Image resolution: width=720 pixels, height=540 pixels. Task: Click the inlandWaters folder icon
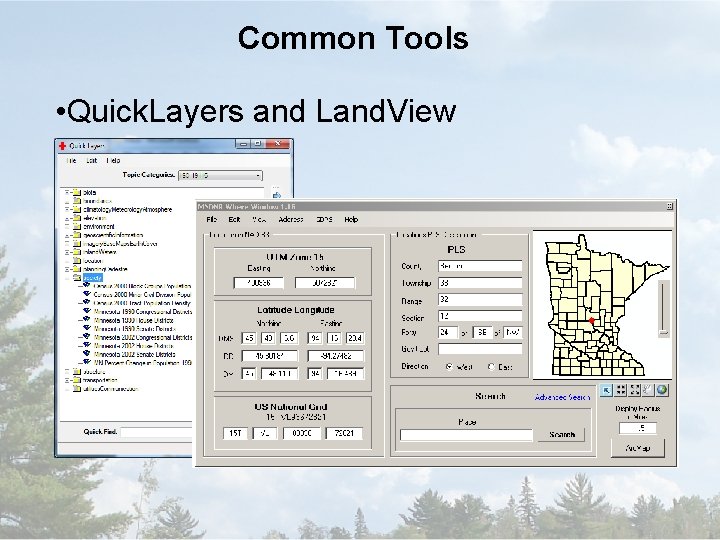click(x=77, y=252)
